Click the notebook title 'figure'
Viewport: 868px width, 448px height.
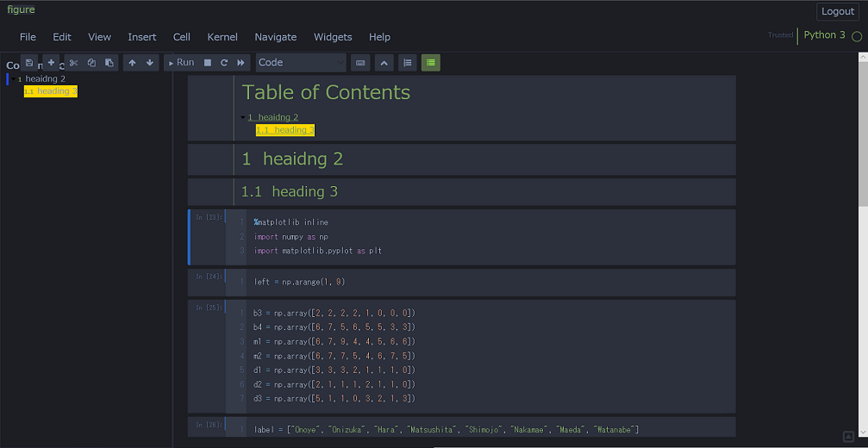pos(21,9)
